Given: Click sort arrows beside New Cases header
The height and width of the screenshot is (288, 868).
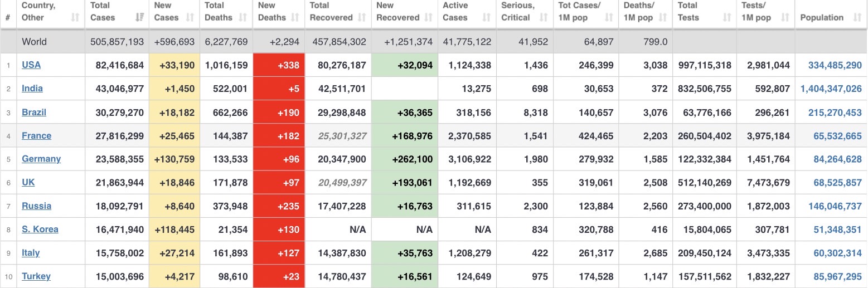Looking at the screenshot, I should tap(190, 18).
